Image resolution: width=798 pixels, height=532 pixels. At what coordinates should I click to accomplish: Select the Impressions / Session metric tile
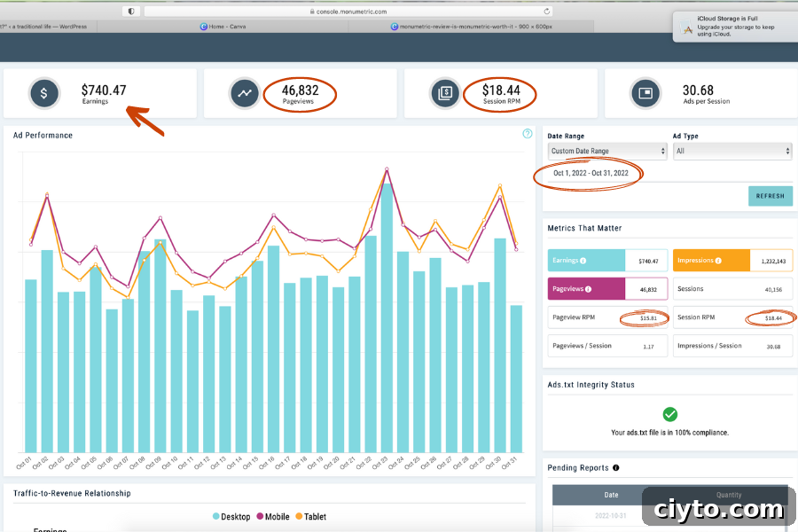tap(732, 346)
